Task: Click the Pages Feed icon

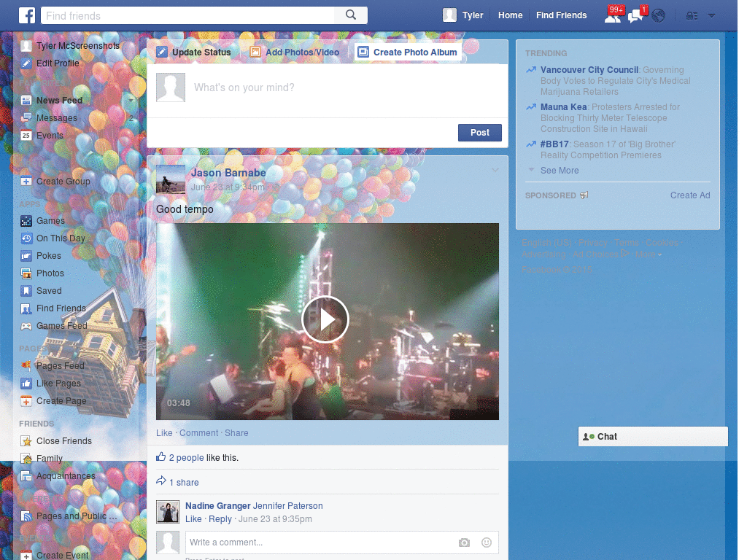Action: 26,366
